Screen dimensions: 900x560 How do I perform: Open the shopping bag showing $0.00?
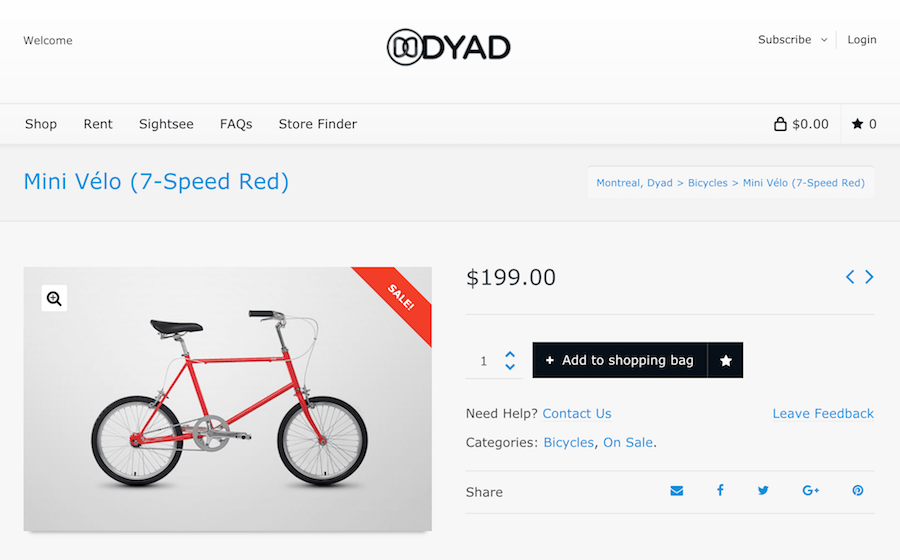coord(801,124)
